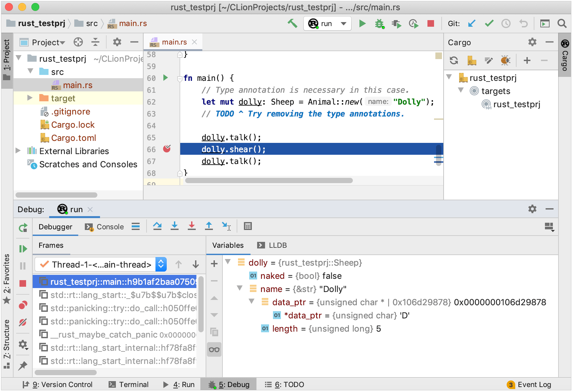
Task: Click the Force Step Into red arrow icon
Action: (x=192, y=226)
